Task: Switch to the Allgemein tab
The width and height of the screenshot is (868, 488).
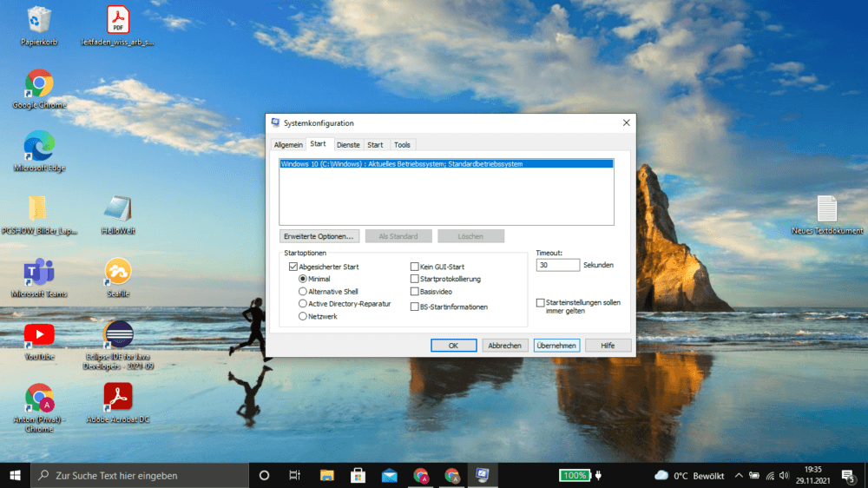Action: coord(288,144)
